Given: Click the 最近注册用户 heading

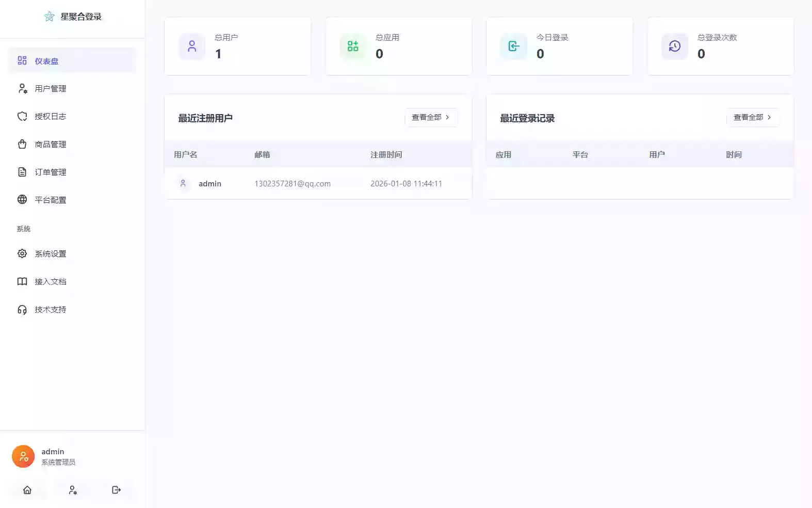Looking at the screenshot, I should pos(205,118).
